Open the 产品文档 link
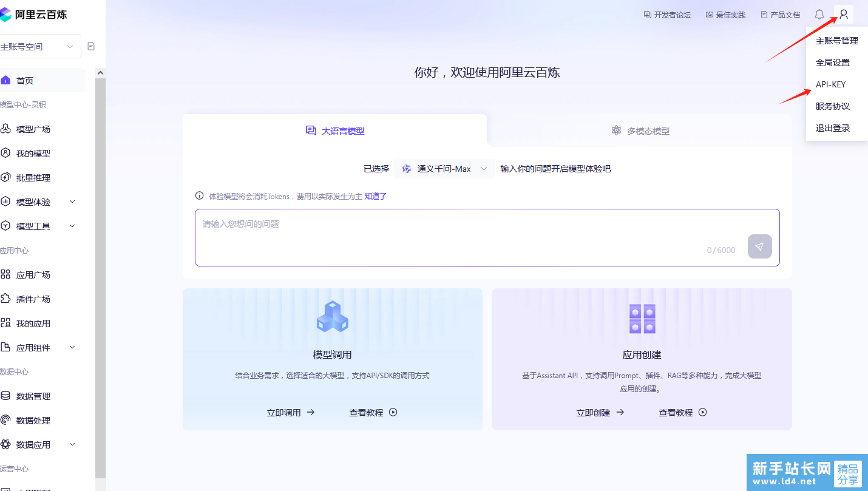 (780, 15)
